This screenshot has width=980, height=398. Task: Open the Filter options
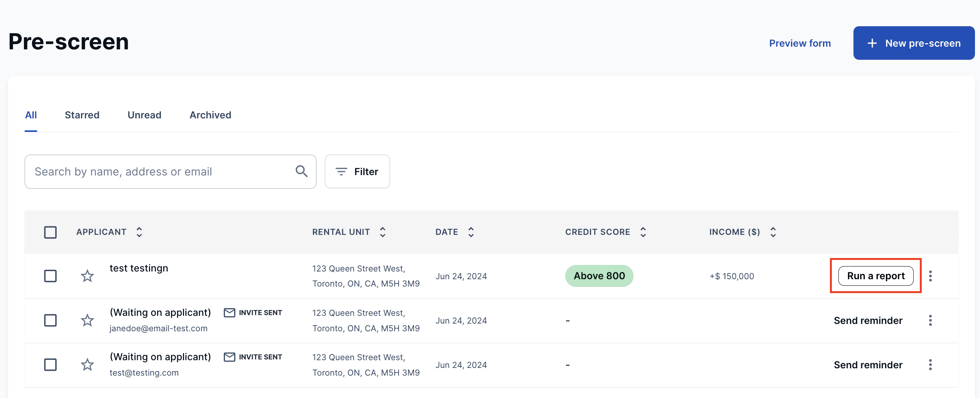[357, 172]
